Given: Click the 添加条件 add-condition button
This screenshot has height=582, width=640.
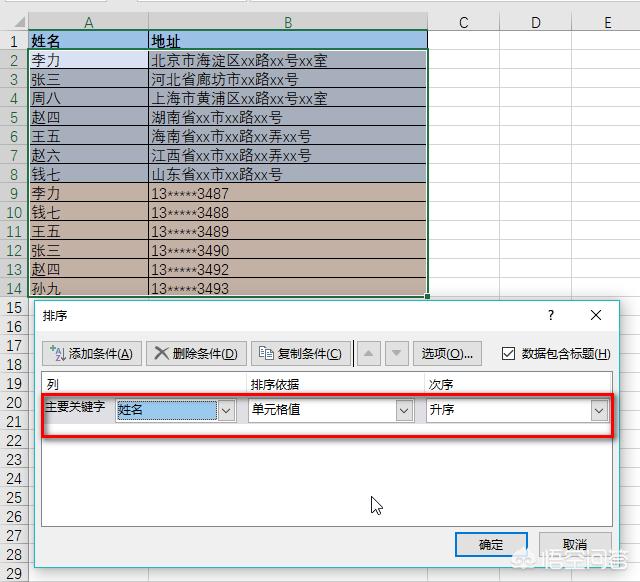Looking at the screenshot, I should 92,353.
